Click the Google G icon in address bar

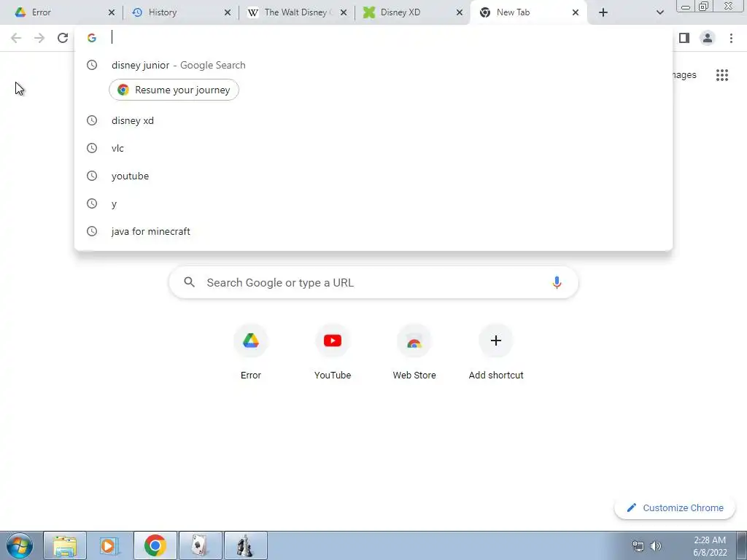pyautogui.click(x=92, y=38)
